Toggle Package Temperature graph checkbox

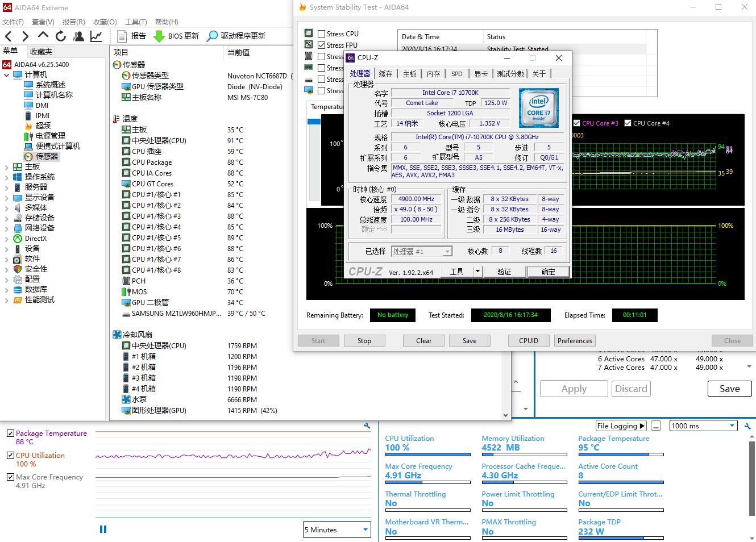pos(10,433)
